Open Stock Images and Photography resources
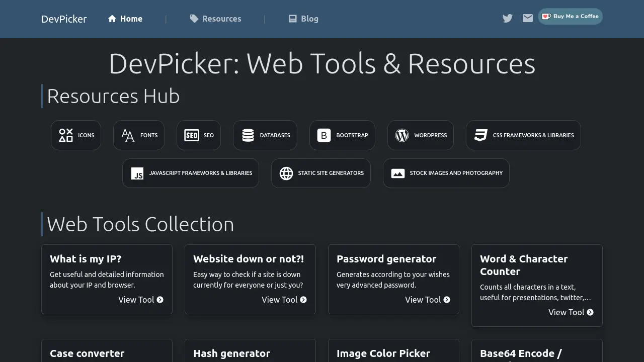The image size is (644, 362). pyautogui.click(x=446, y=173)
